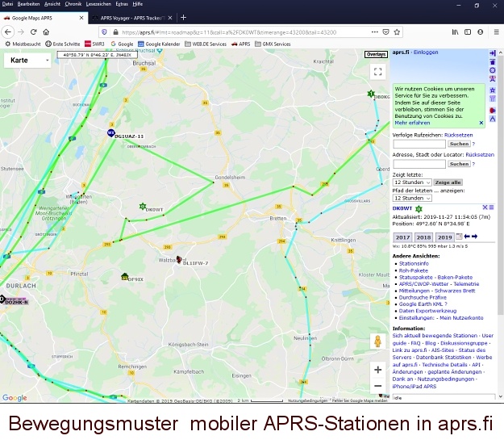Click the sidebar collapse arrow icon
The height and width of the screenshot is (444, 504).
tap(492, 53)
